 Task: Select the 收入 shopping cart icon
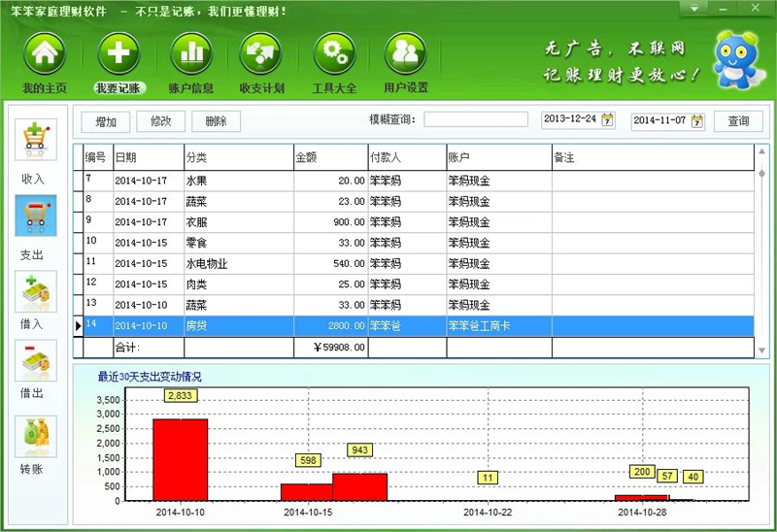(36, 139)
